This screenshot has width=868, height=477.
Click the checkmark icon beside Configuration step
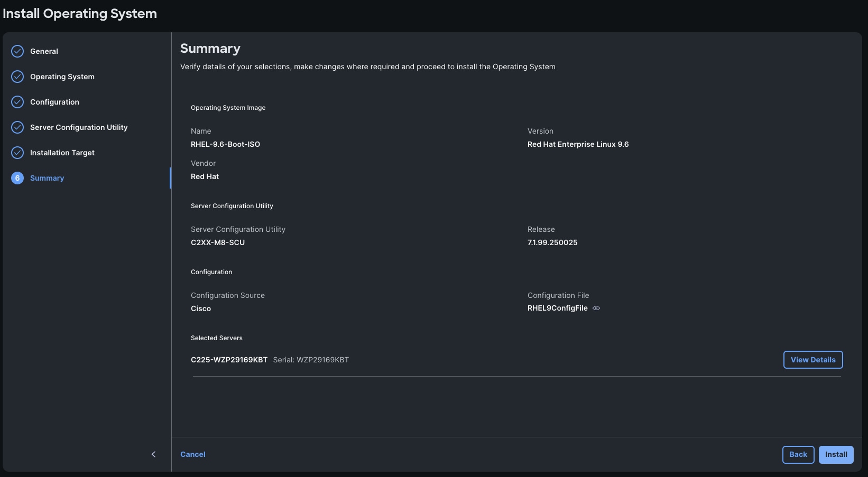[x=17, y=101]
